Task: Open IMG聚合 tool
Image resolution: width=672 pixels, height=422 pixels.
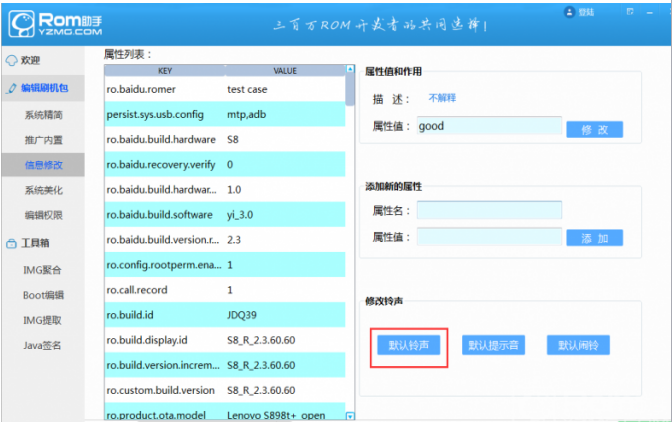Action: coord(42,270)
